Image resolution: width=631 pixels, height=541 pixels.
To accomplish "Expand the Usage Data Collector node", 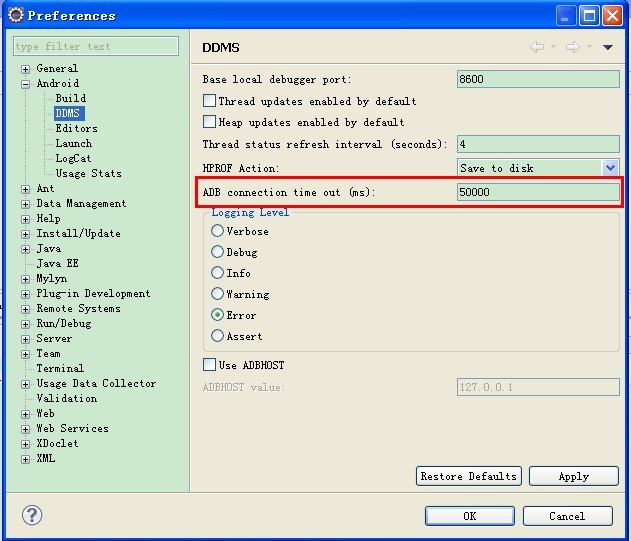I will pyautogui.click(x=25, y=384).
